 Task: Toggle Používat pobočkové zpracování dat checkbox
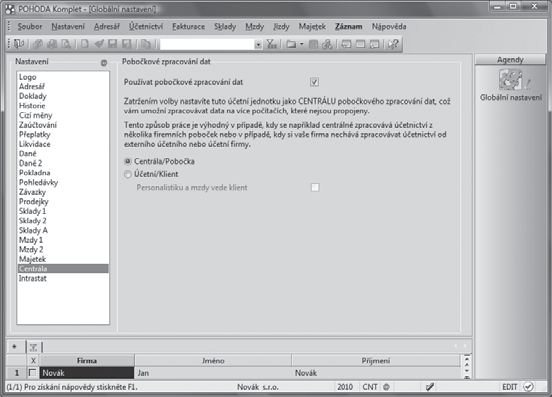tap(314, 82)
